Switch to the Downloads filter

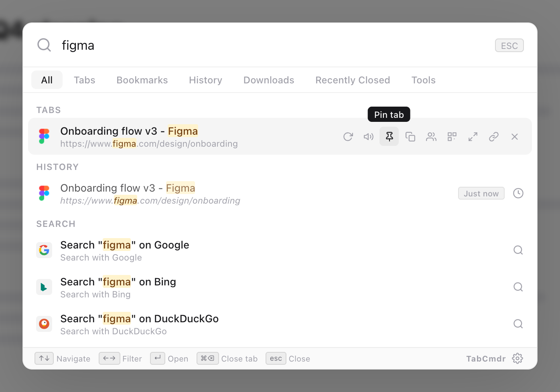(x=269, y=80)
